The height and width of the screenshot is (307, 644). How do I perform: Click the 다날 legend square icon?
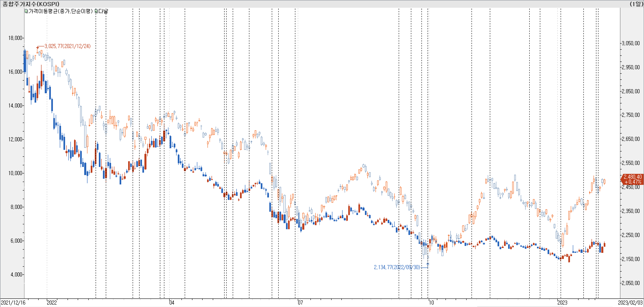pos(96,11)
